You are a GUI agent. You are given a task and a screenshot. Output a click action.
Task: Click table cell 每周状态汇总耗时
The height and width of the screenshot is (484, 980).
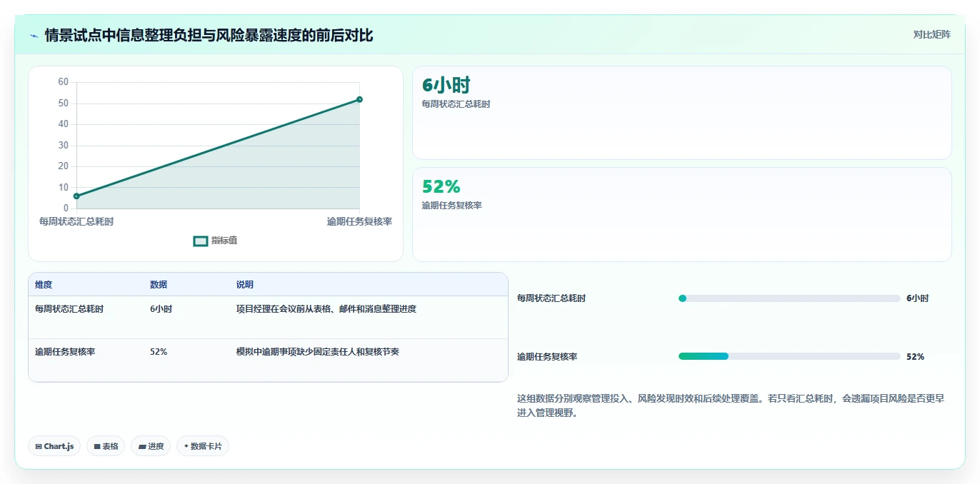69,309
